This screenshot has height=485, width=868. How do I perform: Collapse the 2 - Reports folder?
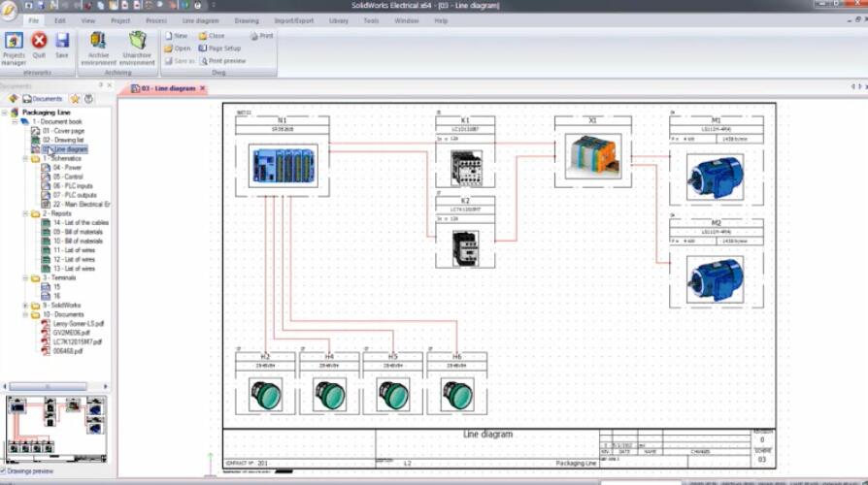click(25, 213)
